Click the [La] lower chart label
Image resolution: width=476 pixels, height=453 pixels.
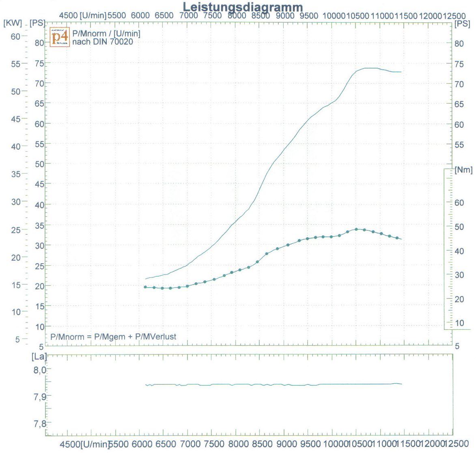point(39,357)
